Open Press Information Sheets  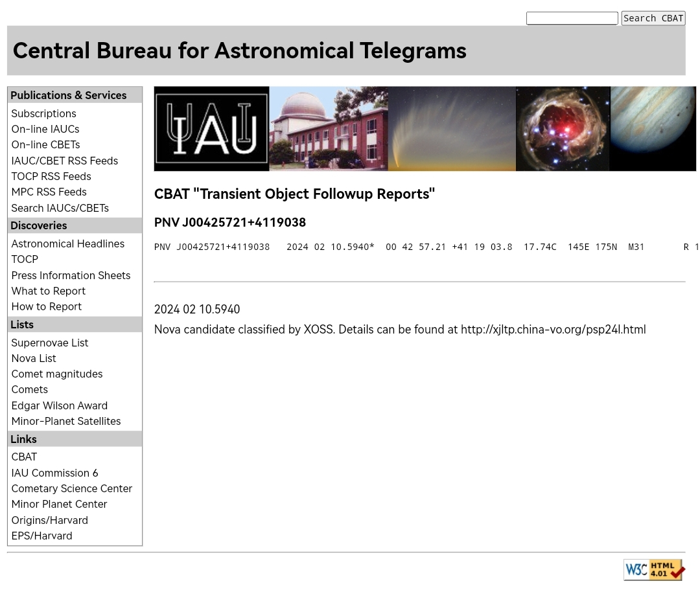click(71, 276)
